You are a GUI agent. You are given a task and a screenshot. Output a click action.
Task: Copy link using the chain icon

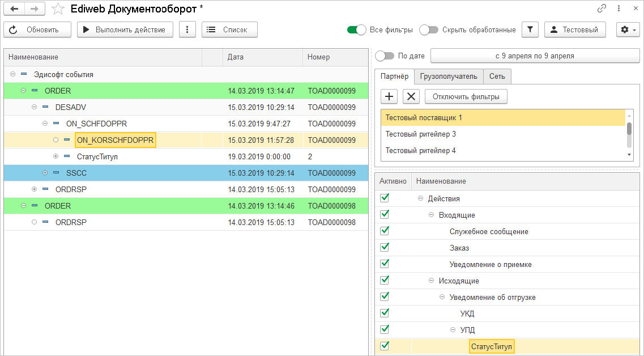click(x=602, y=9)
